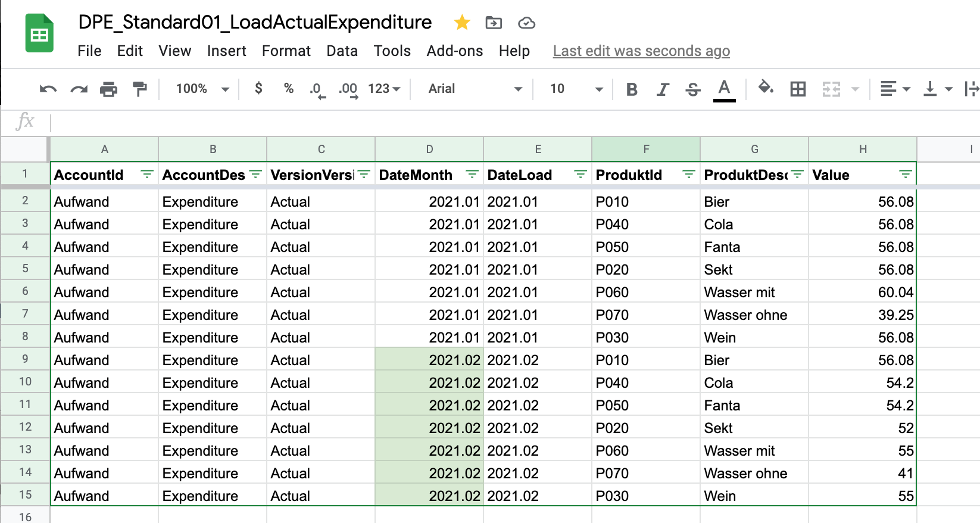Open the text color picker

[724, 90]
